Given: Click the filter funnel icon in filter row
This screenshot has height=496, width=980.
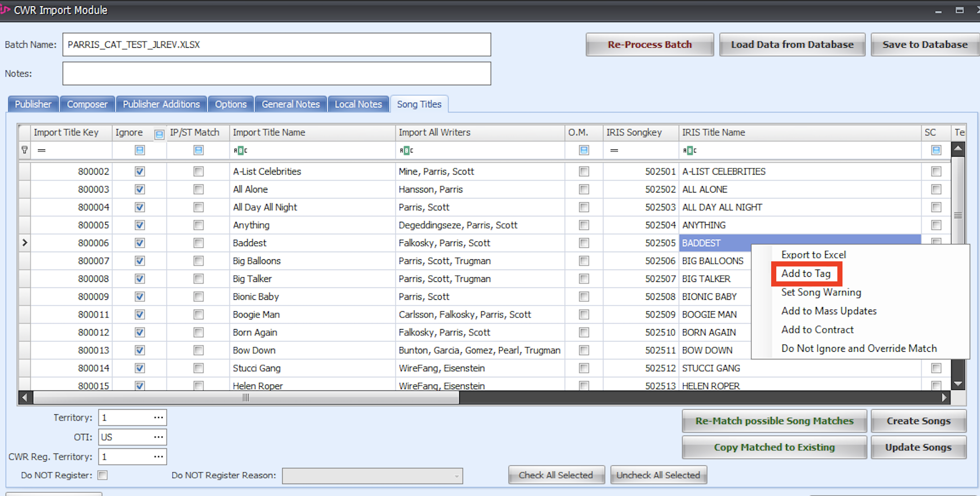Looking at the screenshot, I should click(24, 150).
